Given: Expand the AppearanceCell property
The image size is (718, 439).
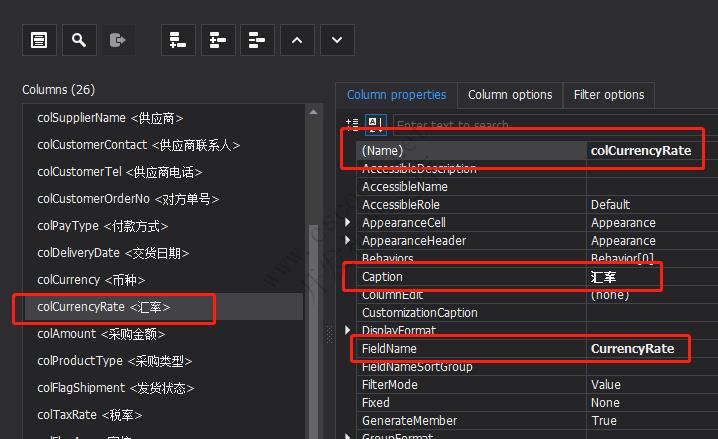Looking at the screenshot, I should click(x=348, y=223).
